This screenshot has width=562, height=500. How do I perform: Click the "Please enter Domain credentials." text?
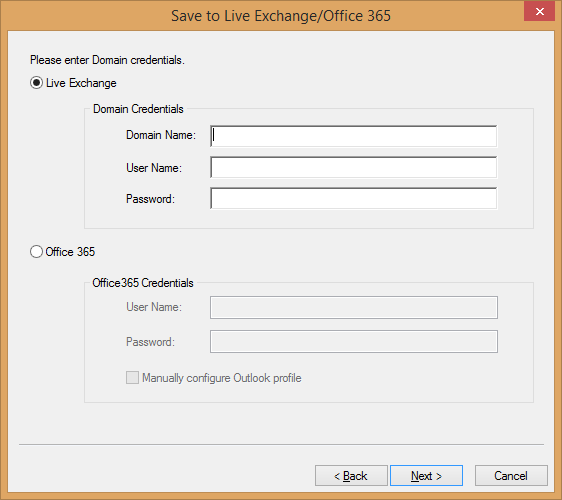(107, 60)
